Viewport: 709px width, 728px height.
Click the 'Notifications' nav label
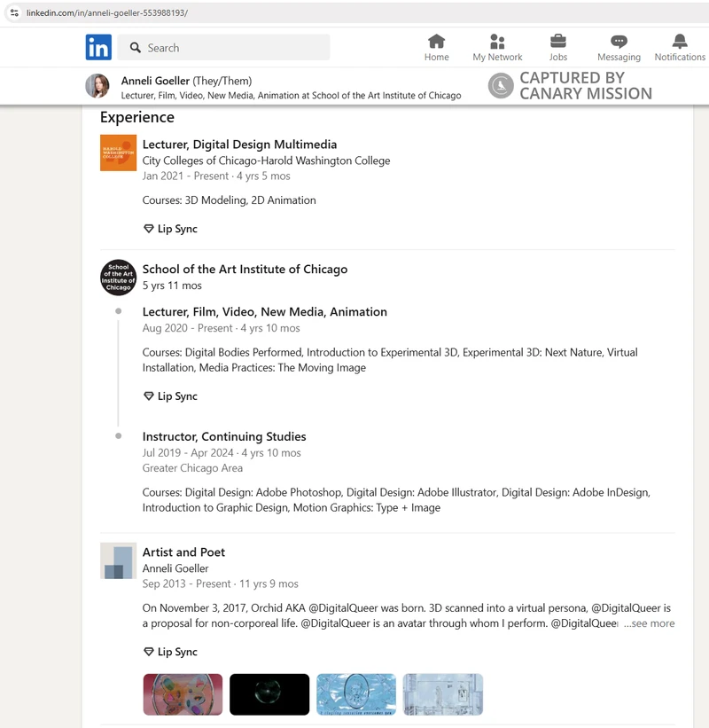680,57
